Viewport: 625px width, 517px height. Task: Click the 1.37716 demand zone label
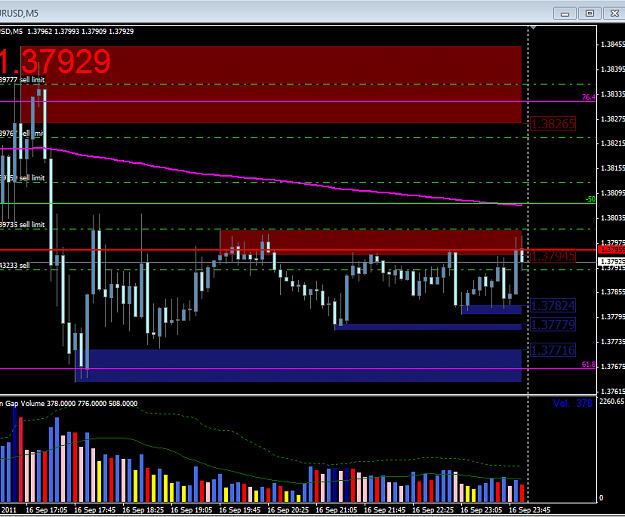[553, 350]
